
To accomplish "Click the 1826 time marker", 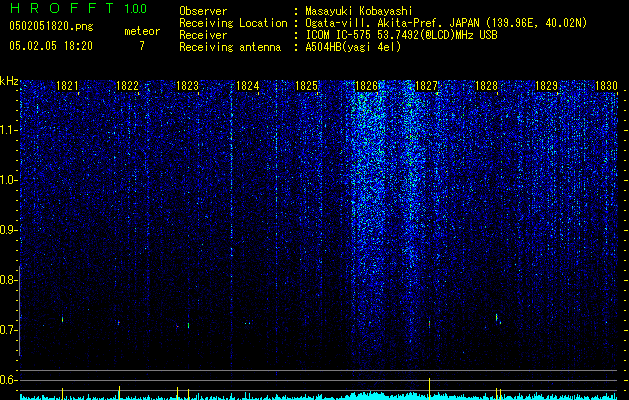I will click(x=366, y=86).
